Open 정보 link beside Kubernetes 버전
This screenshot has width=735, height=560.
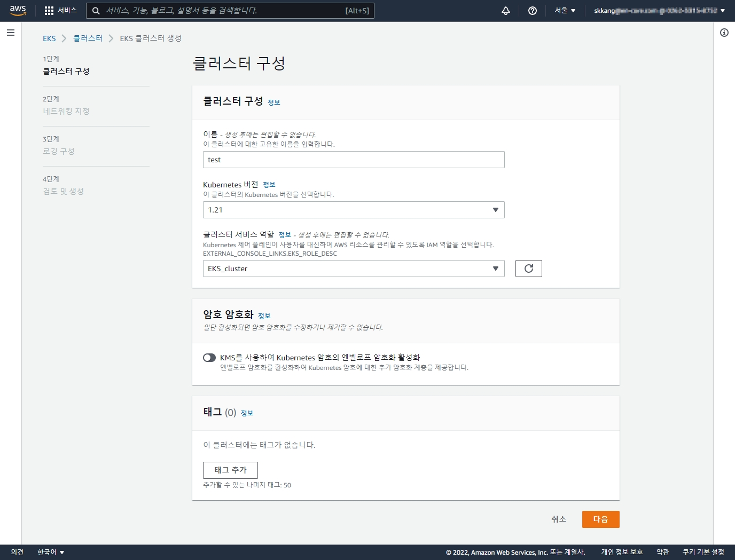[x=269, y=185]
